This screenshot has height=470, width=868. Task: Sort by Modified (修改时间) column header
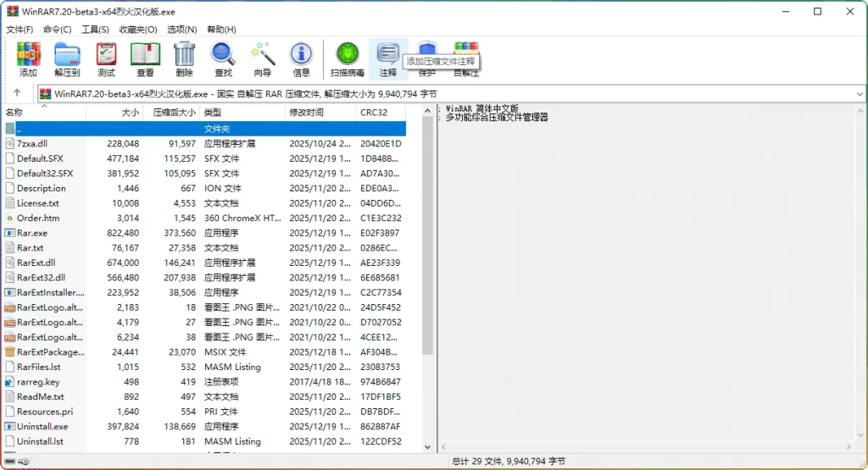[x=320, y=113]
